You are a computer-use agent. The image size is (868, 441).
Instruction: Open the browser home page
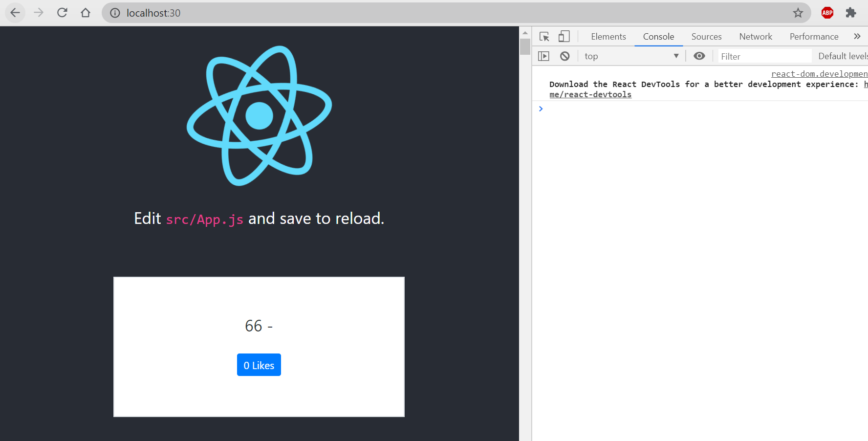pyautogui.click(x=86, y=13)
